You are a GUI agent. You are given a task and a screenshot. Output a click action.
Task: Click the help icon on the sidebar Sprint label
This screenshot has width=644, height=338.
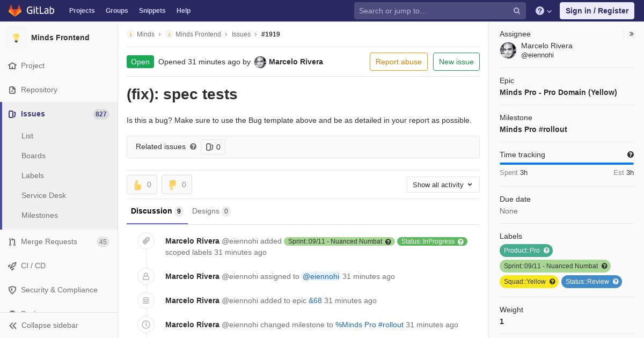click(x=604, y=266)
